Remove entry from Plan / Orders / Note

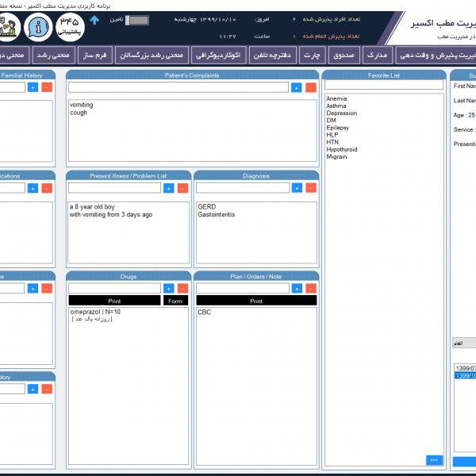310,288
